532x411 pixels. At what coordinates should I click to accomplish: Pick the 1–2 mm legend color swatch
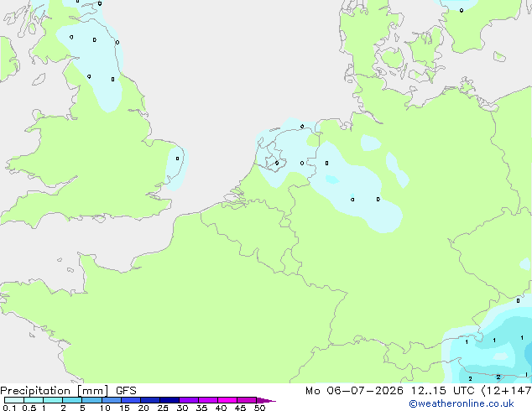(x=53, y=400)
